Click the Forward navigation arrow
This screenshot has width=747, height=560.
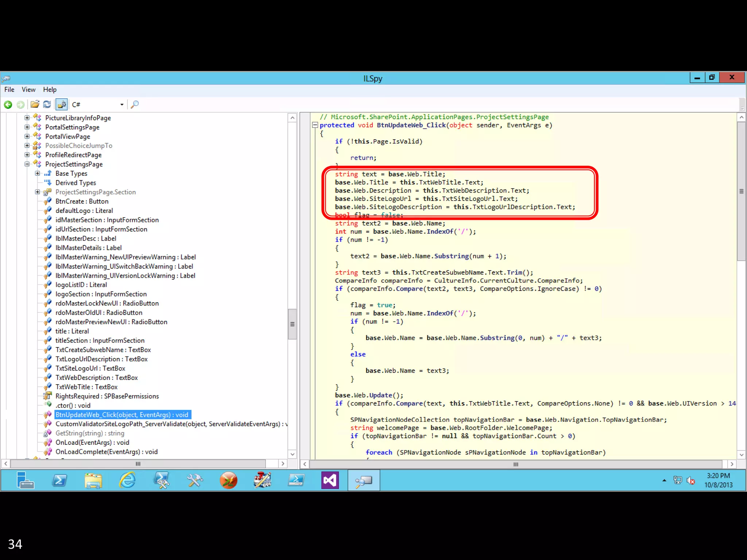21,105
